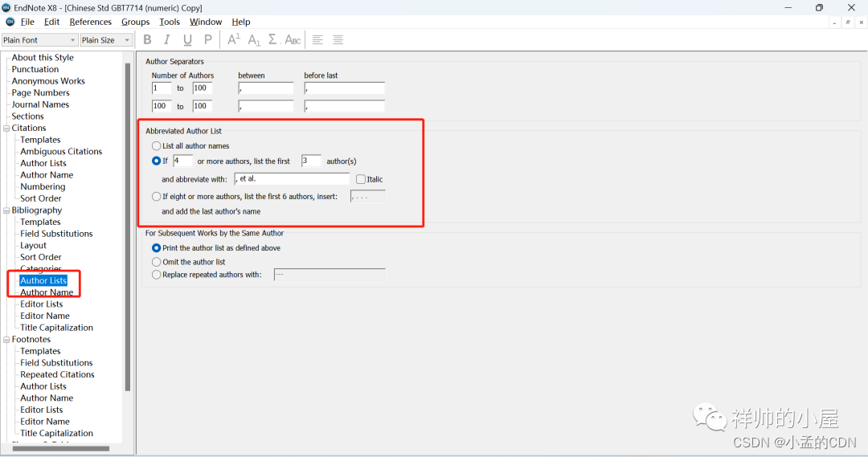868x457 pixels.
Task: Apply Subscript formatting in toolbar
Action: click(x=253, y=40)
